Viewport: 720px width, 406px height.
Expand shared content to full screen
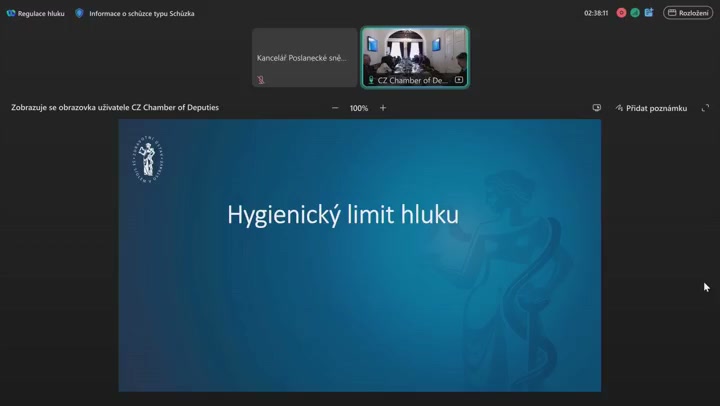point(705,108)
